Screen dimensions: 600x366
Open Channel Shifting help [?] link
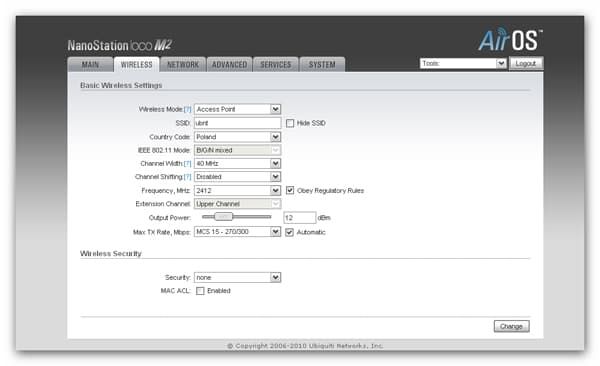pyautogui.click(x=188, y=177)
